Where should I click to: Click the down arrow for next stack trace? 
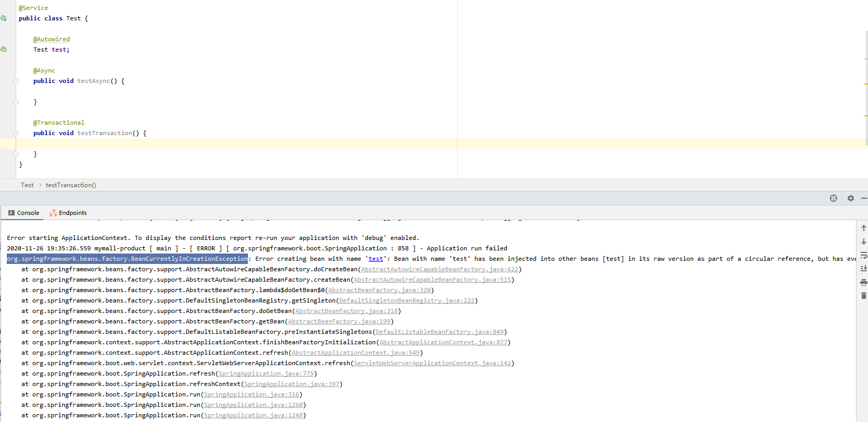863,242
